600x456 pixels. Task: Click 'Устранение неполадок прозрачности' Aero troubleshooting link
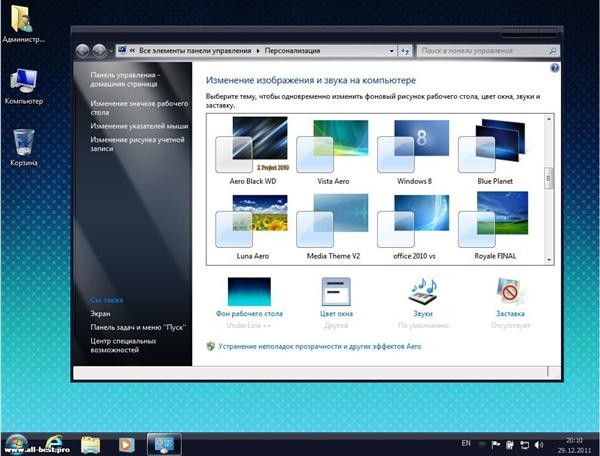click(320, 346)
